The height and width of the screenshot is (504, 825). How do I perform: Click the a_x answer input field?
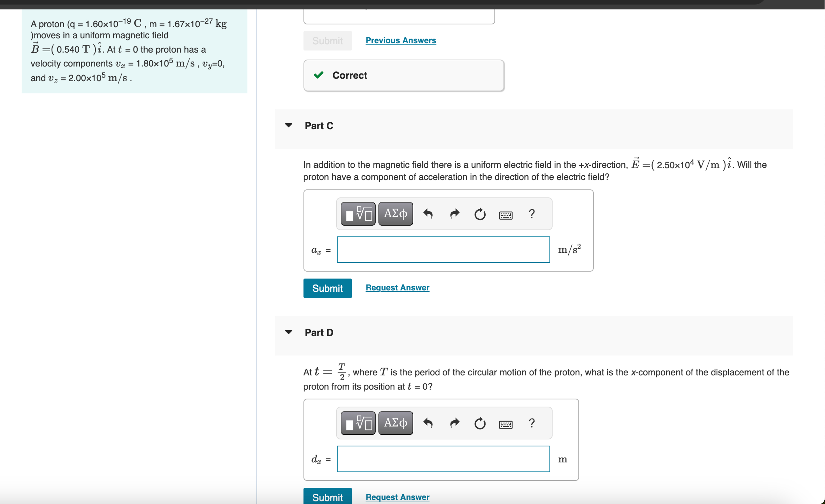(443, 250)
